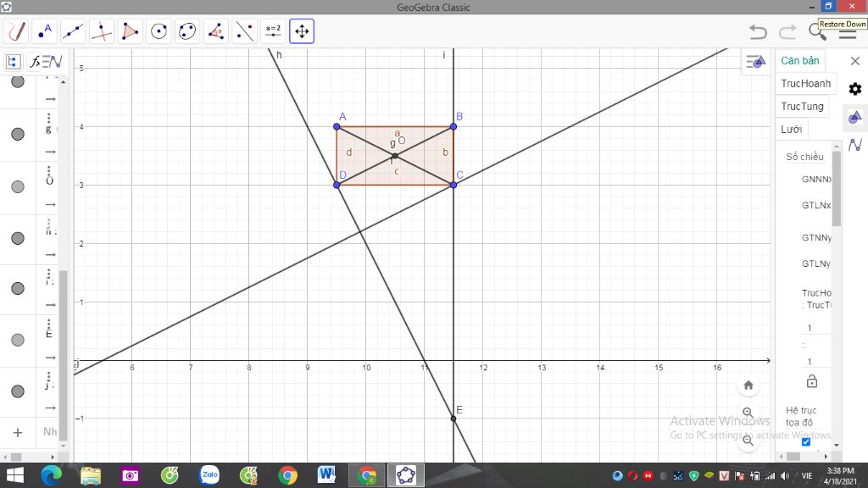
Task: Click the Nh input field in algebra view
Action: pyautogui.click(x=50, y=431)
